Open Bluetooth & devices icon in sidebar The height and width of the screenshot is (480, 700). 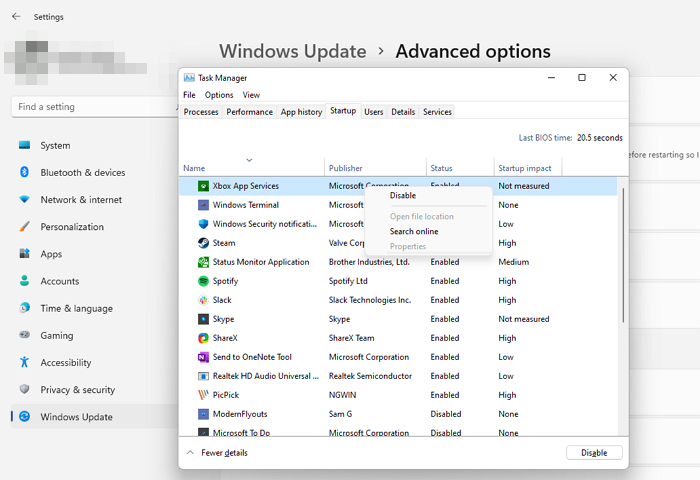[25, 172]
